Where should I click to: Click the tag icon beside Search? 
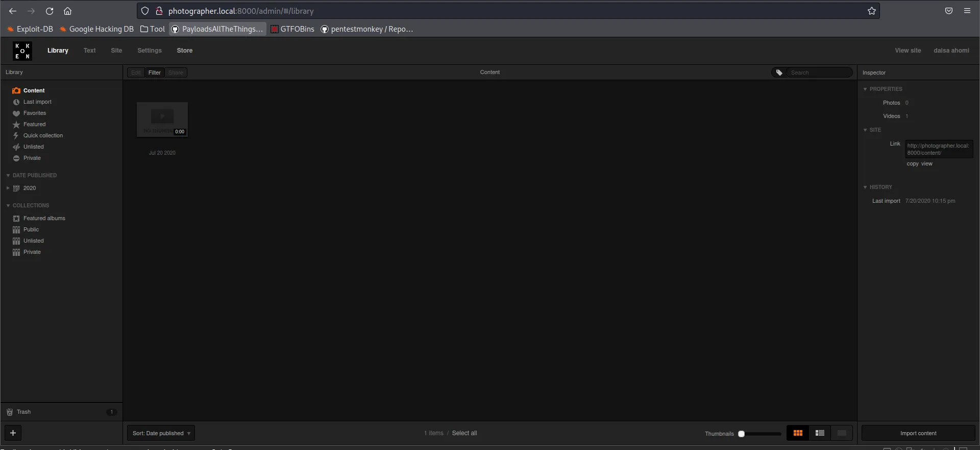click(779, 73)
